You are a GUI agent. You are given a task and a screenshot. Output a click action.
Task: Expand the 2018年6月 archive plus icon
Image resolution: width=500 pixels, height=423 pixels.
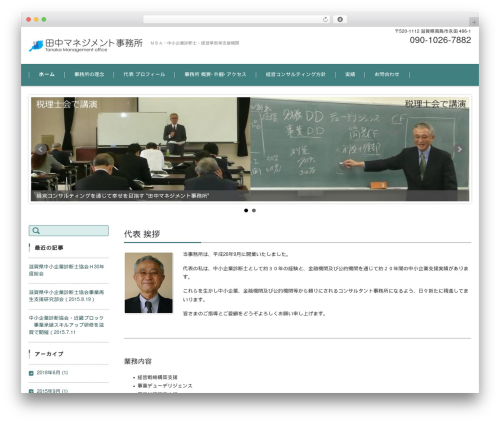(31, 373)
